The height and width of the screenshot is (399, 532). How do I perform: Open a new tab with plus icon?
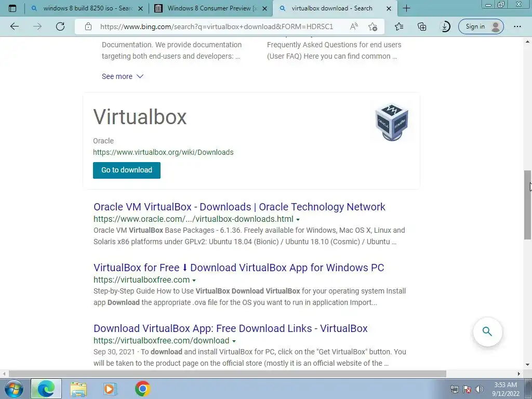tap(406, 8)
